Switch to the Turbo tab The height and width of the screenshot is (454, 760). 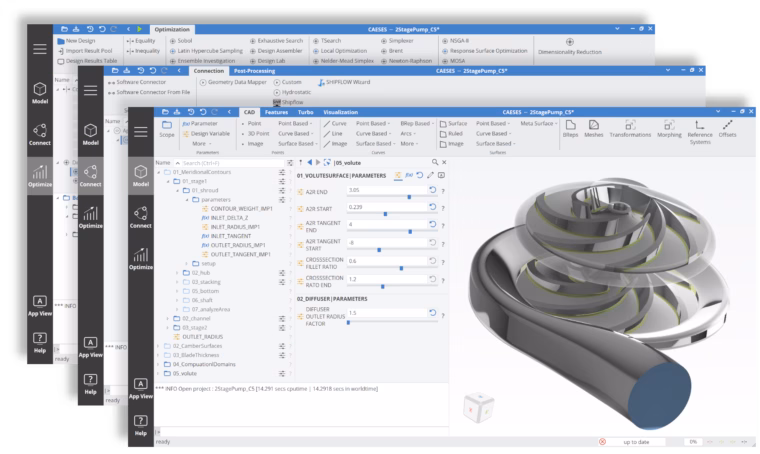point(305,112)
